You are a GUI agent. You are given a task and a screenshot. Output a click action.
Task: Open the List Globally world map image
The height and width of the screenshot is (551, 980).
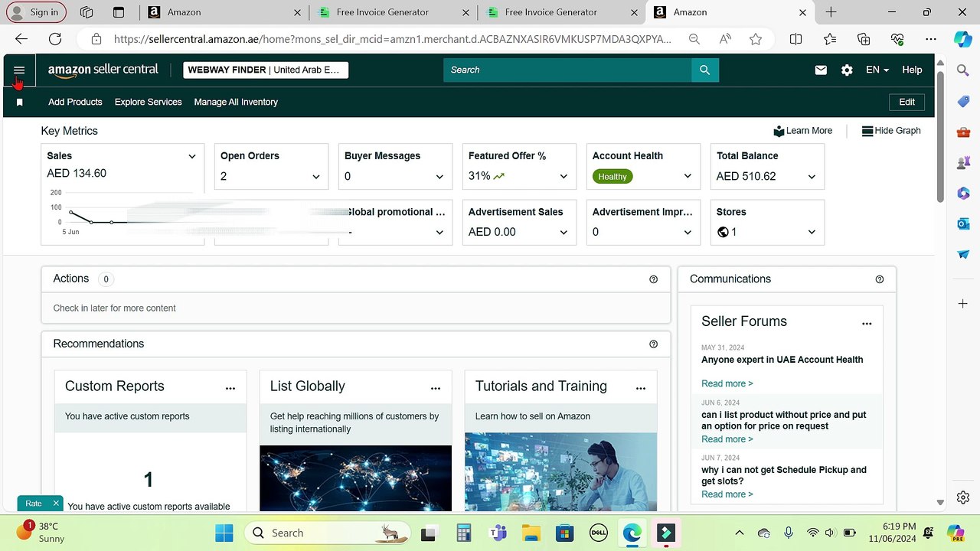point(356,478)
